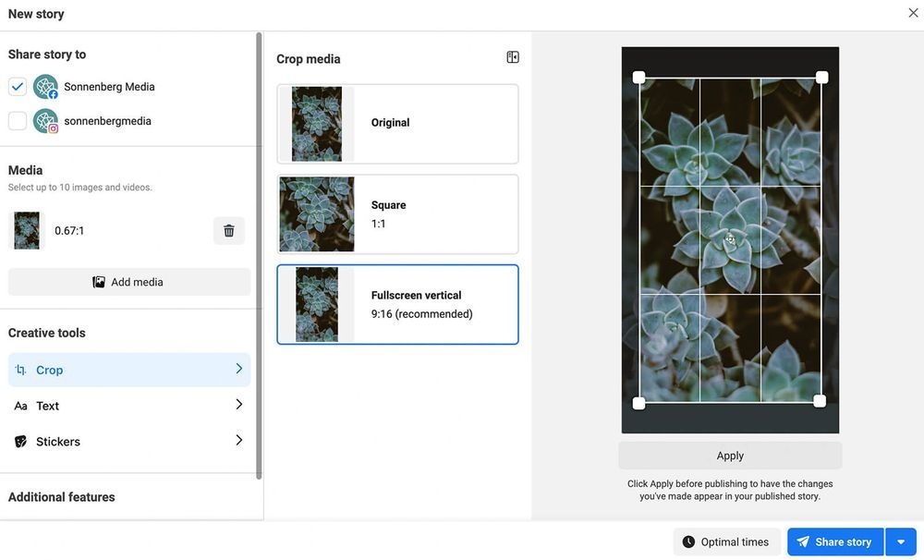The image size is (924, 560).
Task: Click the clock icon on Optimal times
Action: (x=687, y=542)
